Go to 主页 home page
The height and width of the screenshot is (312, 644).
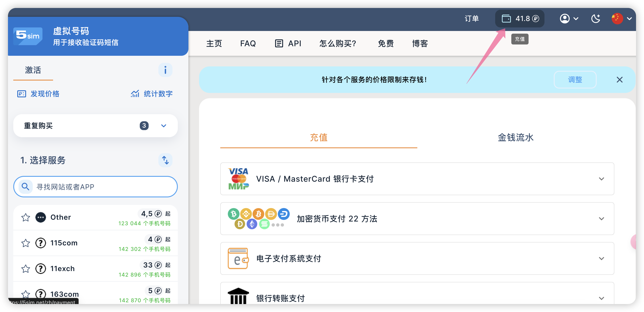click(214, 44)
